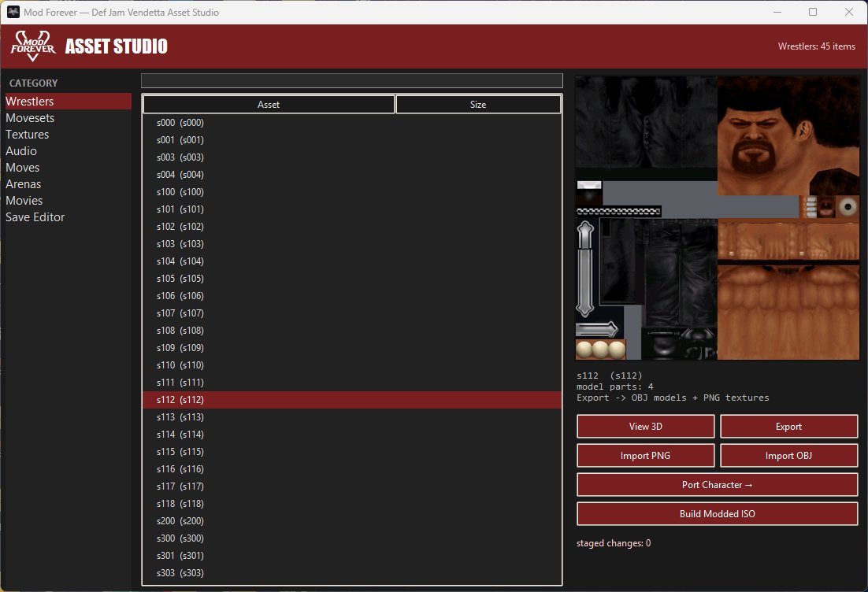The width and height of the screenshot is (868, 592).
Task: Select asset row s117 (s117)
Action: pos(352,487)
